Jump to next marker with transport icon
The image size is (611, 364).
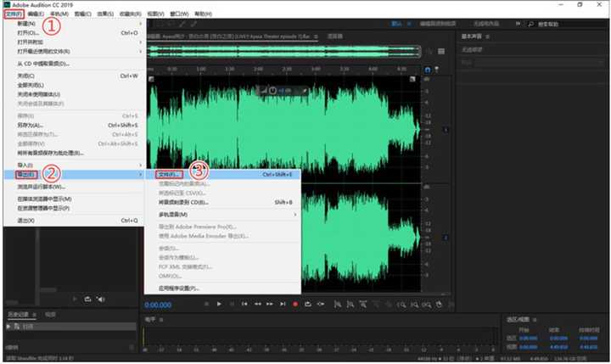pyautogui.click(x=283, y=304)
